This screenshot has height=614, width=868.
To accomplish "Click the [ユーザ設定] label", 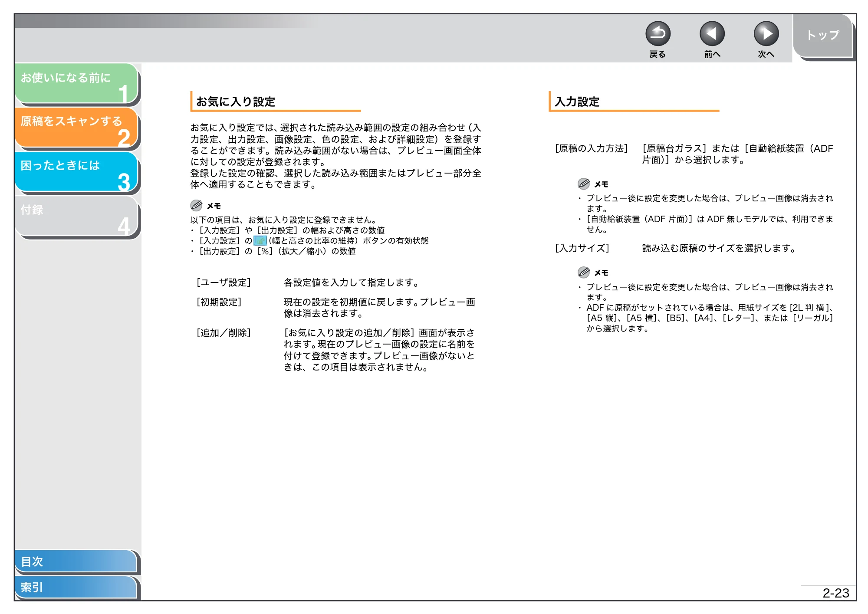I will click(224, 282).
